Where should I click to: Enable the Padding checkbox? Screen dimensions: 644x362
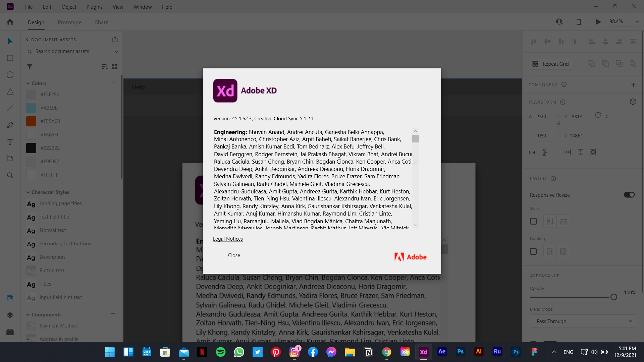pyautogui.click(x=533, y=251)
